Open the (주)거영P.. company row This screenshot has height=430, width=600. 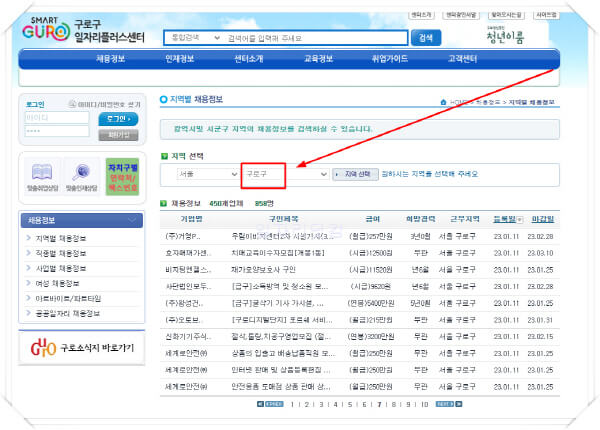(x=183, y=236)
